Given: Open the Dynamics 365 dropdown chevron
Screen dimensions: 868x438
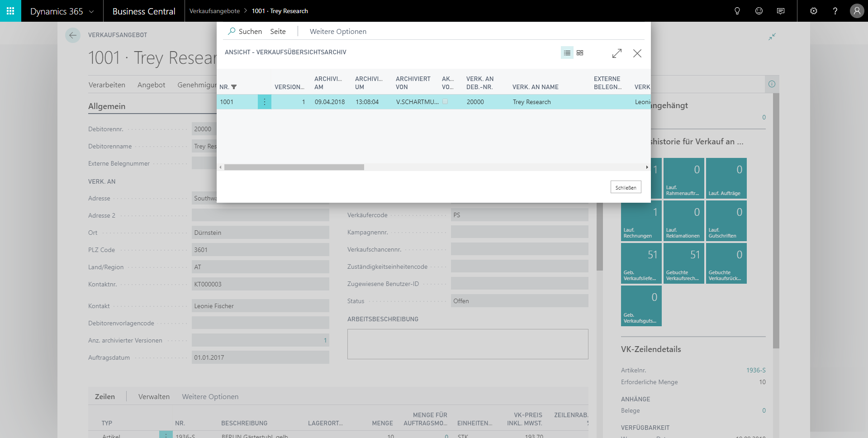Looking at the screenshot, I should 91,11.
